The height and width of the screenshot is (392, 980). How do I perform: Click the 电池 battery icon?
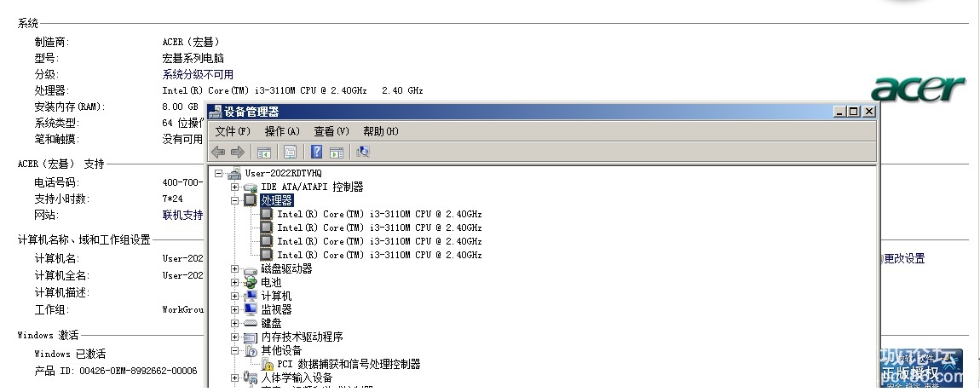click(x=251, y=283)
